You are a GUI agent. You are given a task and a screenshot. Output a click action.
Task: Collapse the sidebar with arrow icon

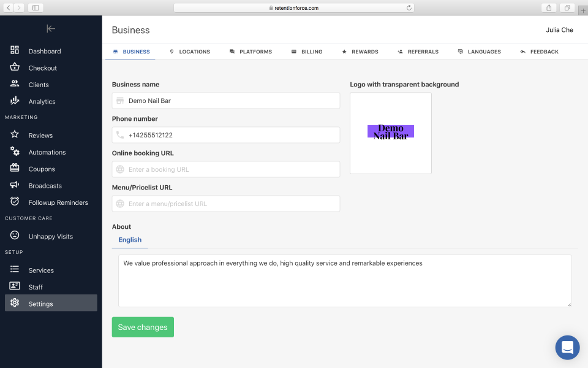coord(51,29)
